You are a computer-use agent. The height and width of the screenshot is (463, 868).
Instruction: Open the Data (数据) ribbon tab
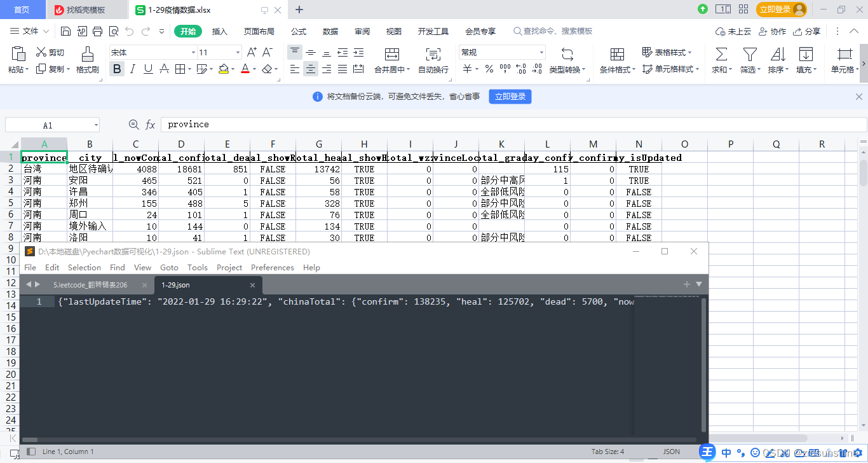(x=330, y=31)
